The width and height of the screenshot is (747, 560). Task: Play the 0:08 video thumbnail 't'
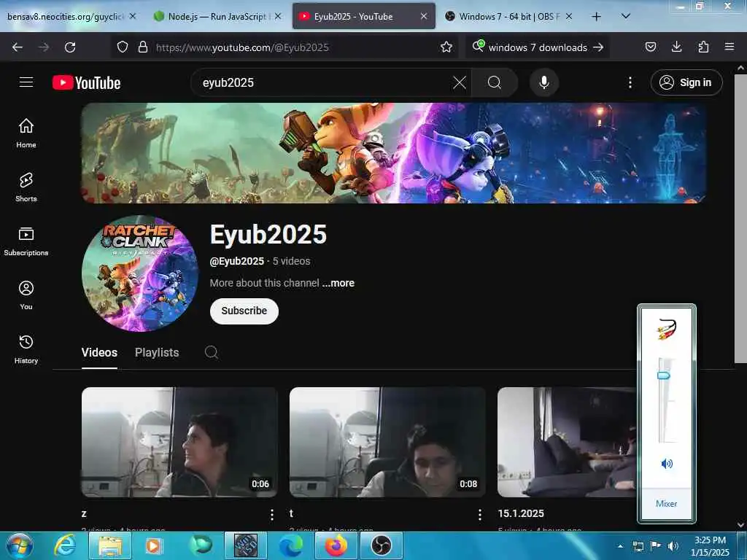(387, 442)
